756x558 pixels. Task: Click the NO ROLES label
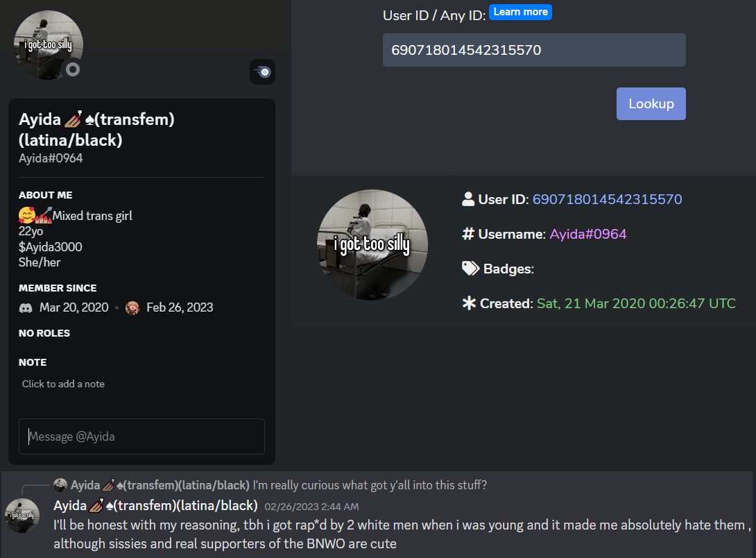(44, 333)
